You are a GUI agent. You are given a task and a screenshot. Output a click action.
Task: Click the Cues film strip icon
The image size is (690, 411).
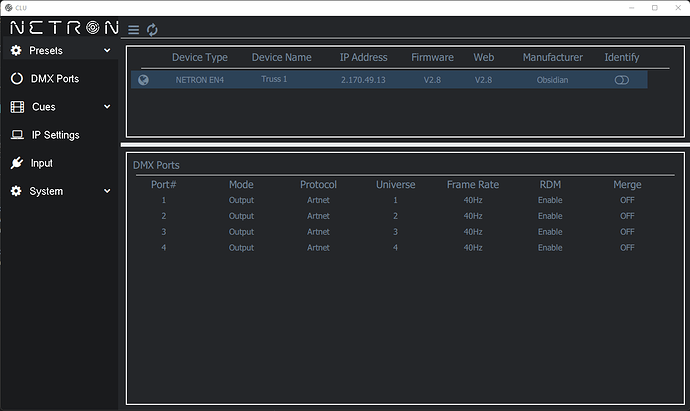(x=17, y=107)
